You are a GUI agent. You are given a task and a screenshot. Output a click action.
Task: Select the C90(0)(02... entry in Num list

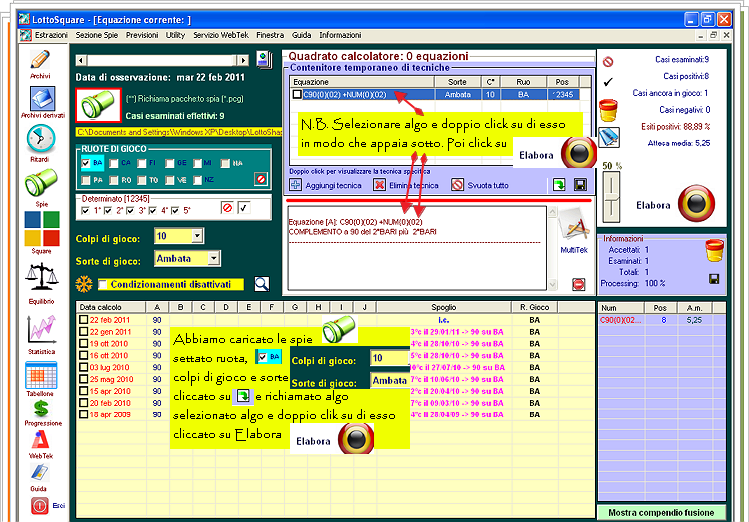pos(621,320)
